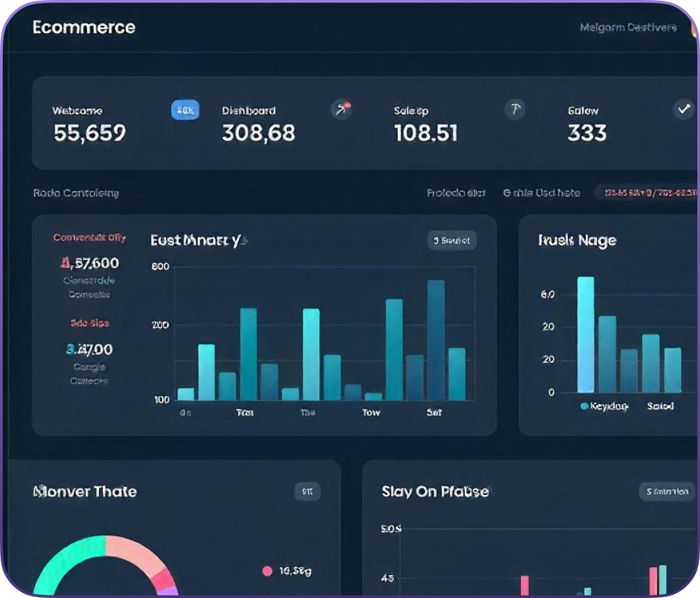The width and height of the screenshot is (700, 598).
Task: Click the small icon after Eust Mnarz y title
Action: click(245, 240)
